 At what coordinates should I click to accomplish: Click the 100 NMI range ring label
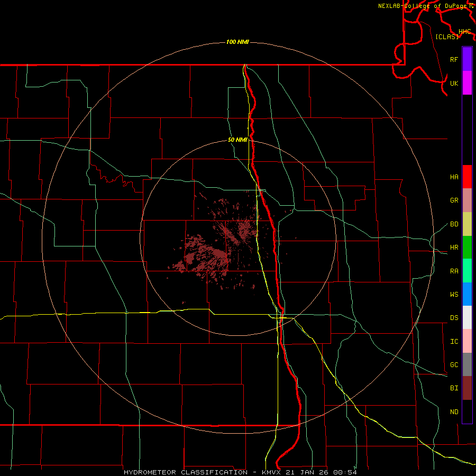point(237,42)
